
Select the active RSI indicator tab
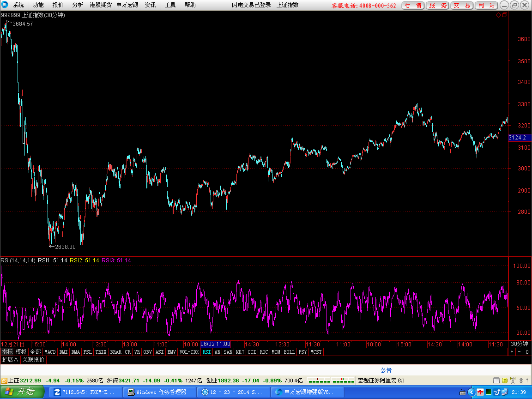(206, 352)
